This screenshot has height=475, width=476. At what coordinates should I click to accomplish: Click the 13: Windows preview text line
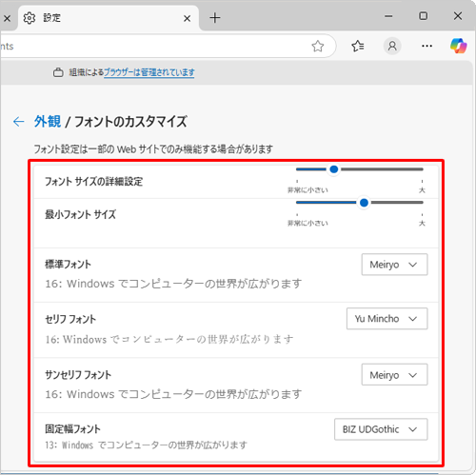pos(146,445)
